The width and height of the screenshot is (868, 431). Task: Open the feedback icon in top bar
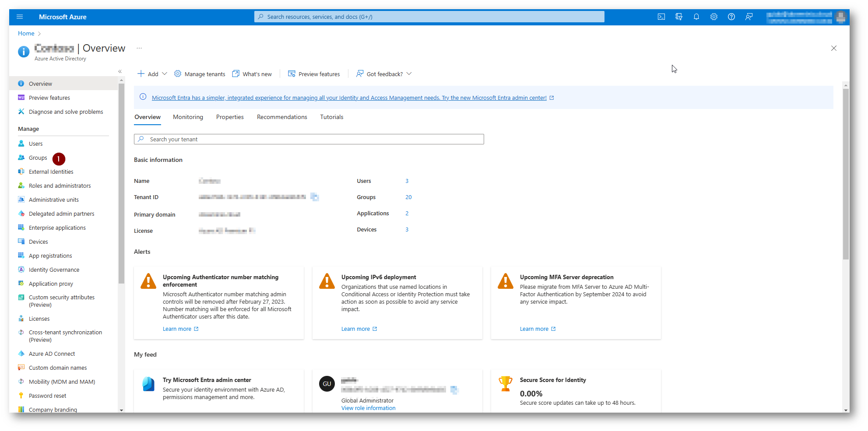tap(749, 17)
